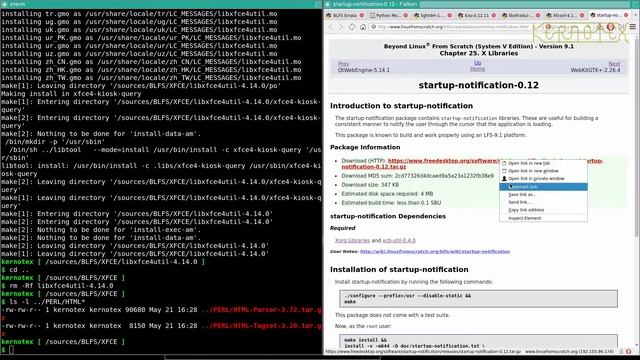
Task: Close the Python Mo... tab
Action: coord(405,16)
